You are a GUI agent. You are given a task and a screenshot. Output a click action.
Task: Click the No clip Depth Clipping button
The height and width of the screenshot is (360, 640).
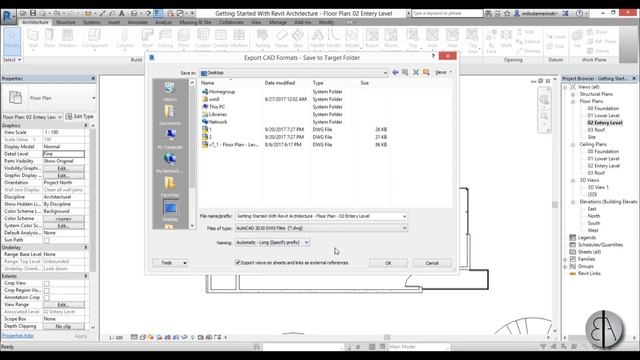pos(63,326)
